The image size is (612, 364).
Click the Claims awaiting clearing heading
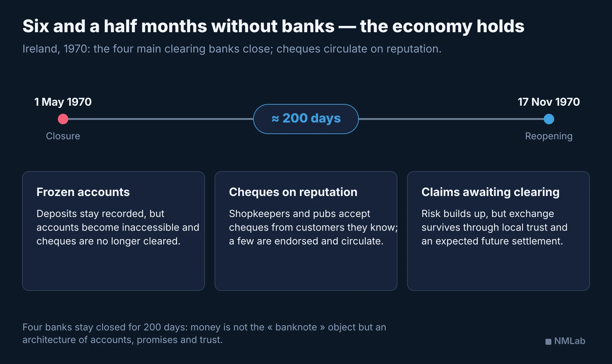coord(490,192)
